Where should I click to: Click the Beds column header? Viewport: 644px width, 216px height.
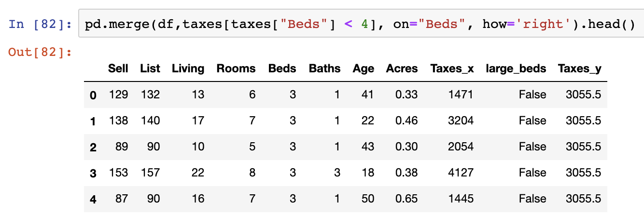[282, 68]
